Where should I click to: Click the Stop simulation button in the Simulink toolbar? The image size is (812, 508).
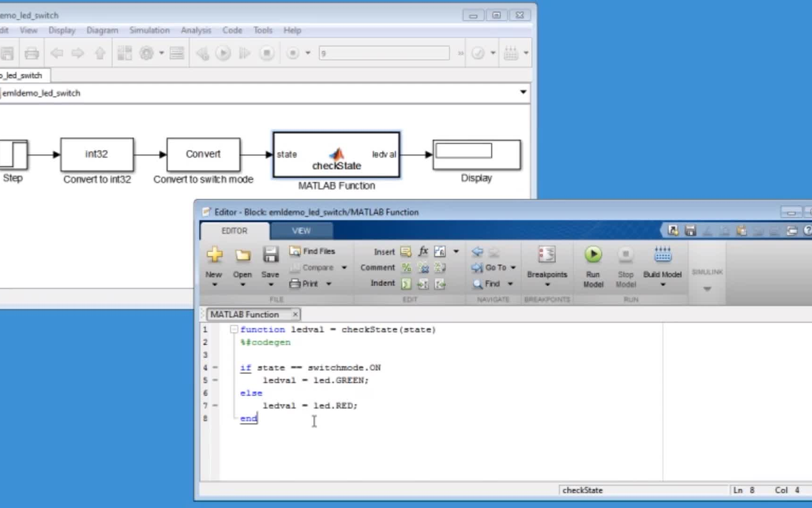click(x=266, y=53)
